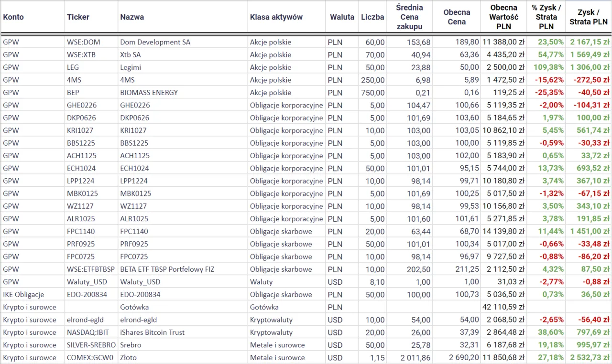Select the "iShares Bitcoin Trust" name cell

click(152, 332)
